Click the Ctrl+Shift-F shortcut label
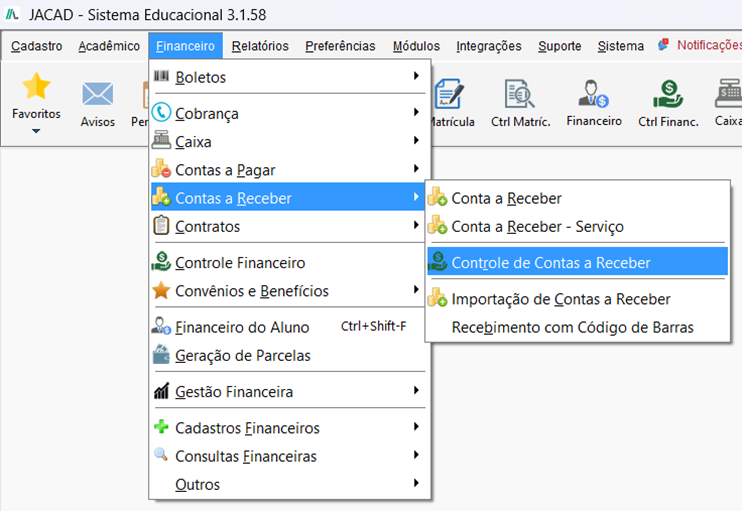The height and width of the screenshot is (511, 742). (373, 326)
